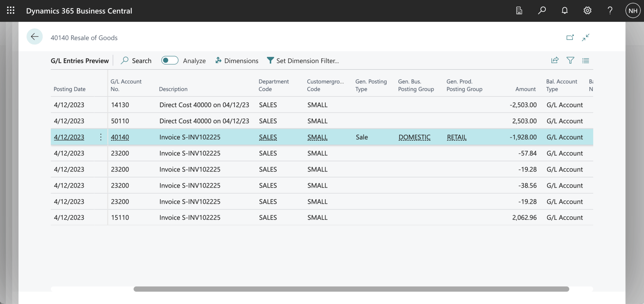This screenshot has width=644, height=304.
Task: Open the notifications bell
Action: pyautogui.click(x=564, y=11)
